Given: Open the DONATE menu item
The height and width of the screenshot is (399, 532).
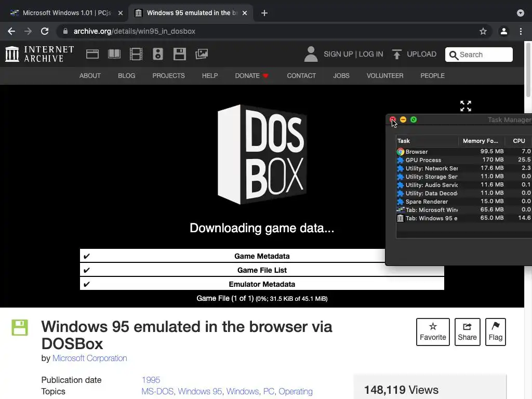Looking at the screenshot, I should [252, 76].
